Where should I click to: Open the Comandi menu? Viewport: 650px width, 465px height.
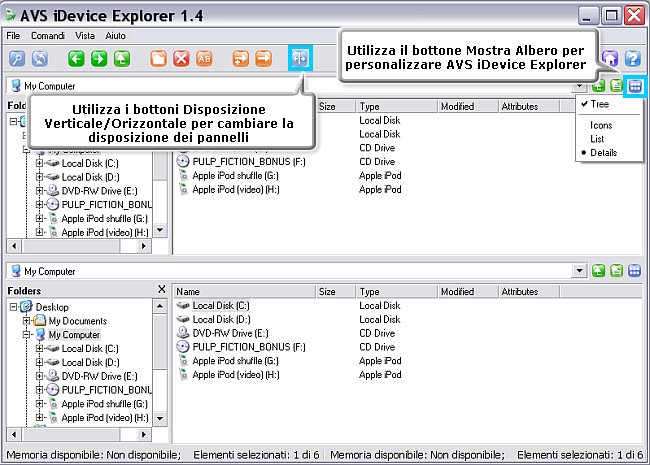pyautogui.click(x=48, y=36)
